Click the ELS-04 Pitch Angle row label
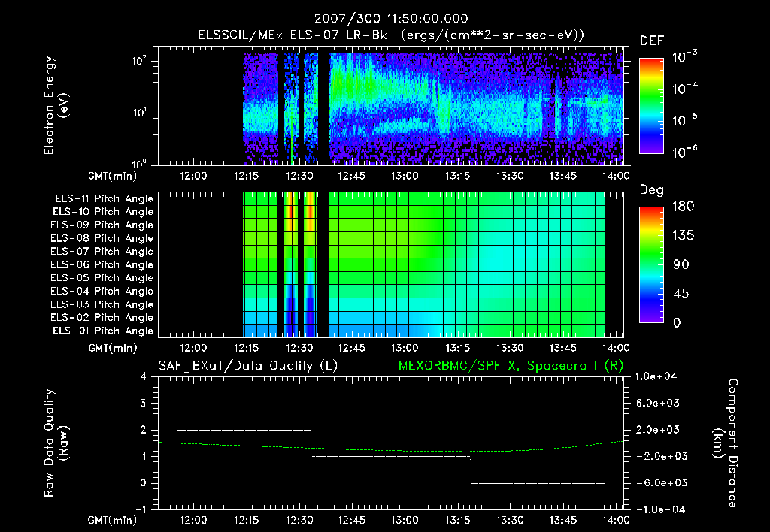 pyautogui.click(x=102, y=291)
